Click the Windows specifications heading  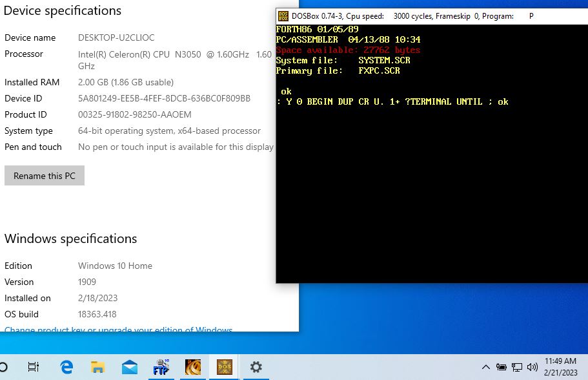point(70,239)
